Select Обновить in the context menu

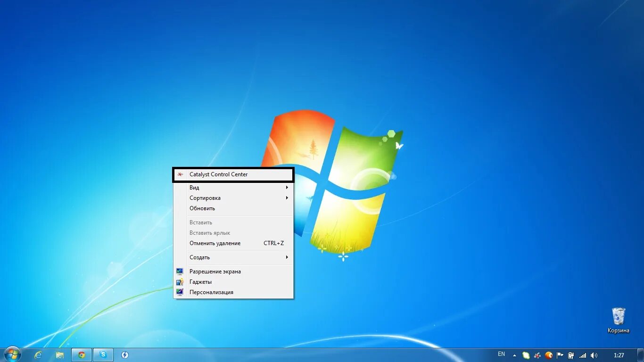pyautogui.click(x=233, y=208)
